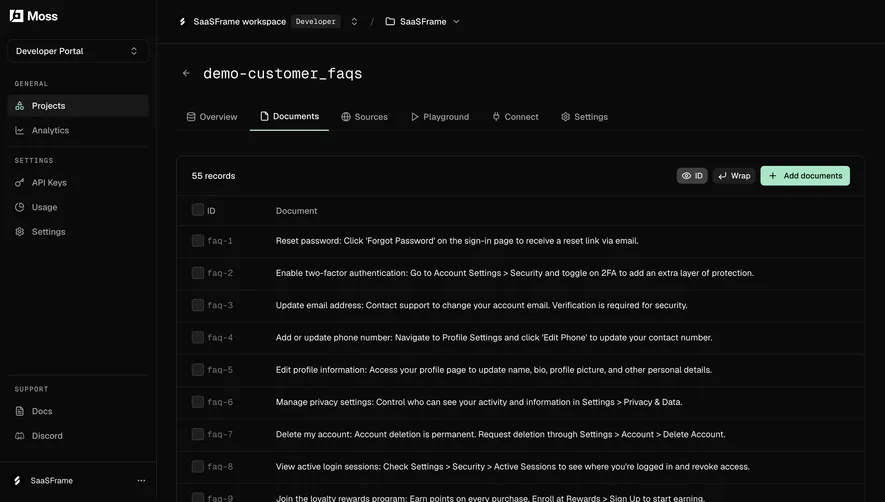The image size is (885, 502).
Task: Open Settings in the sidebar
Action: pos(78,232)
